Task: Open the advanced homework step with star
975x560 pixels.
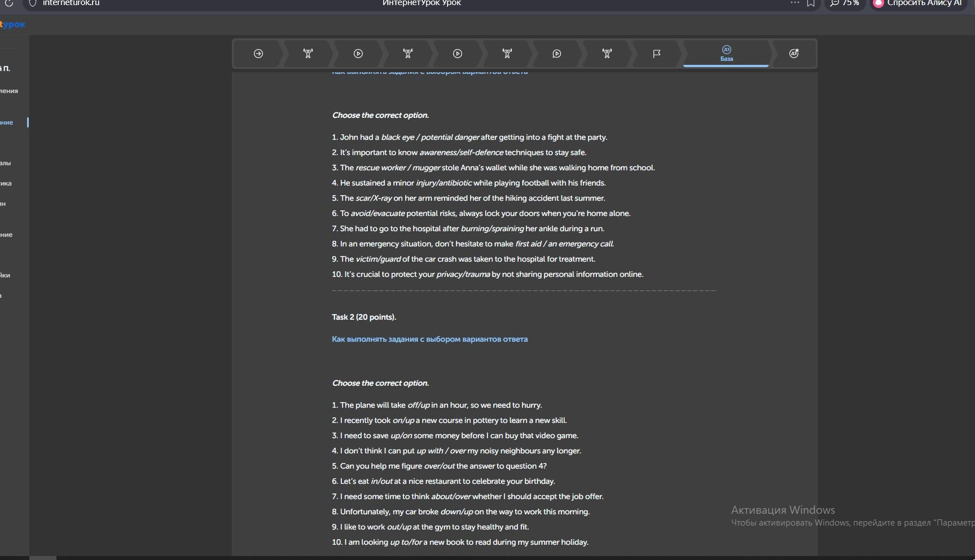Action: pyautogui.click(x=794, y=54)
